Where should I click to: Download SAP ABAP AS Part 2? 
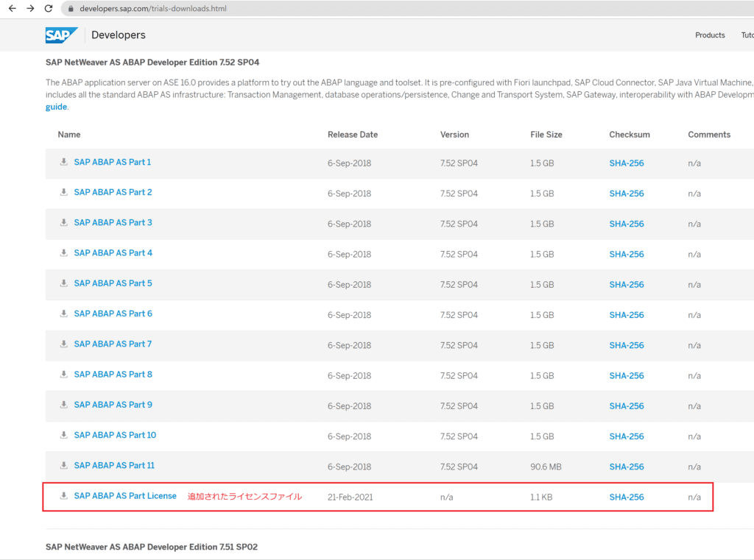[113, 192]
